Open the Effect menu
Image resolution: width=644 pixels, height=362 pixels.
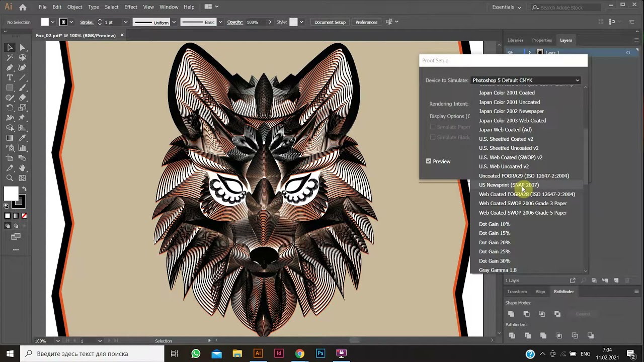[131, 7]
